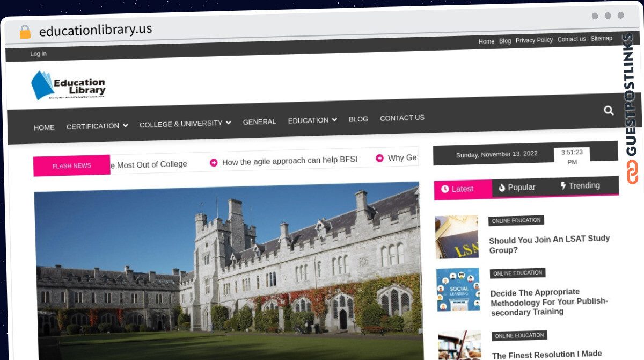
Task: Click the search magnifier icon
Action: coord(609,110)
